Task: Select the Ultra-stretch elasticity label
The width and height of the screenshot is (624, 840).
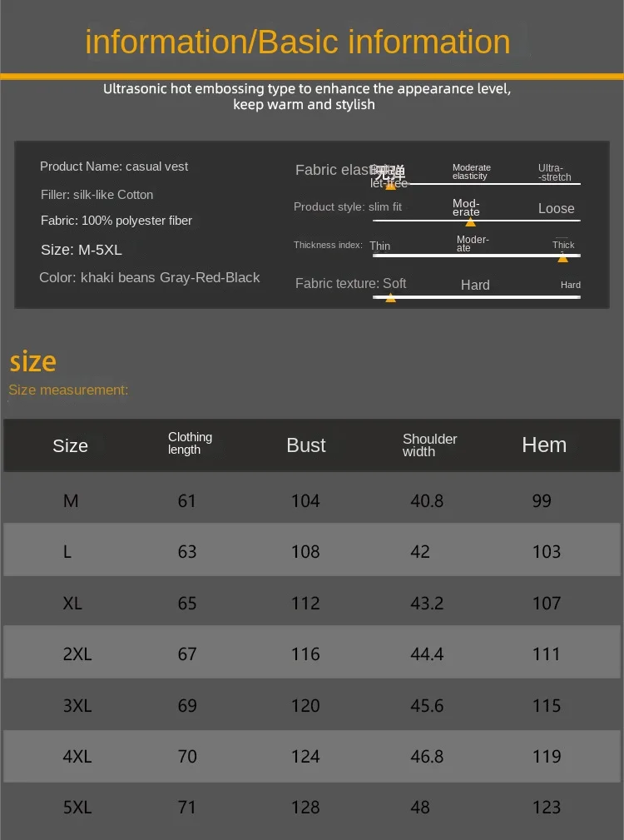Action: tap(554, 172)
